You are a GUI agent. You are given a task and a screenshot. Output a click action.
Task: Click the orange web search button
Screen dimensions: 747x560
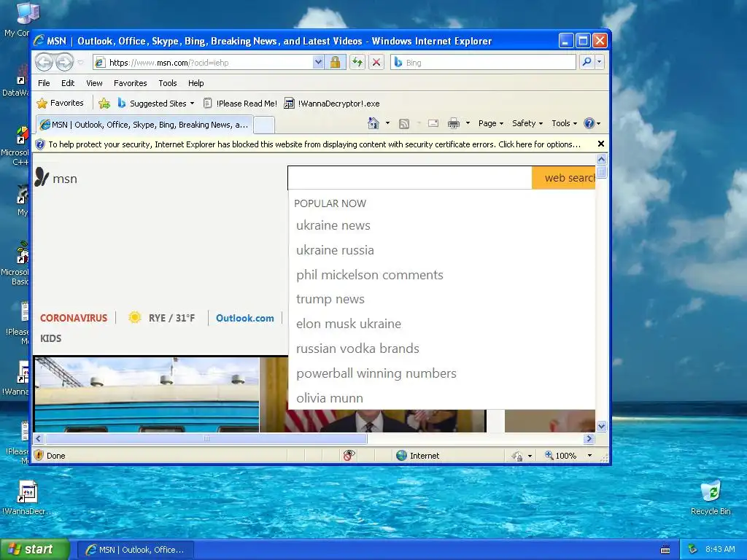(x=564, y=178)
